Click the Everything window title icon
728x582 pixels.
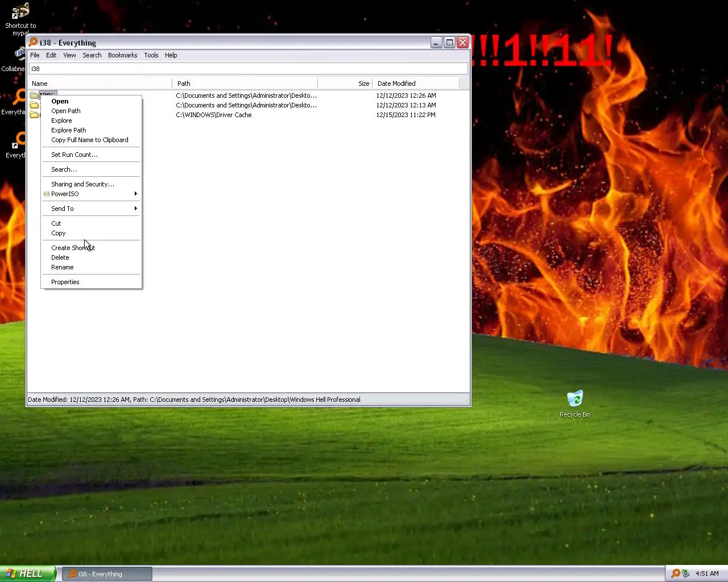tap(34, 42)
